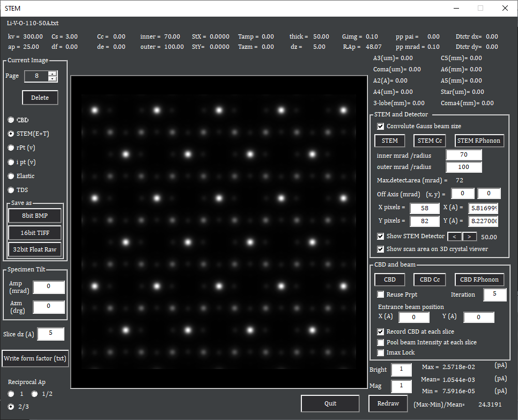This screenshot has height=420, width=518.
Task: Close the STEM window
Action: coord(505,8)
